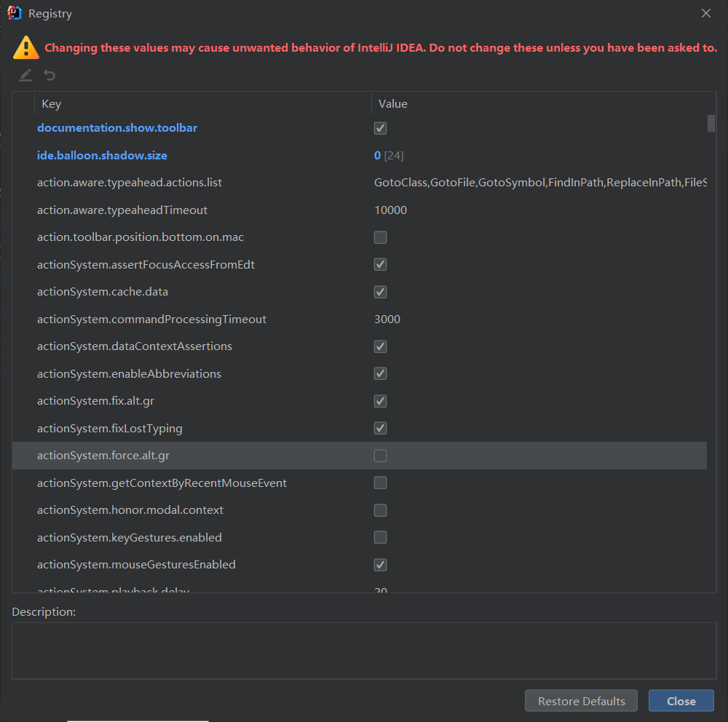Click the pencil Edit icon in toolbar

pos(25,75)
